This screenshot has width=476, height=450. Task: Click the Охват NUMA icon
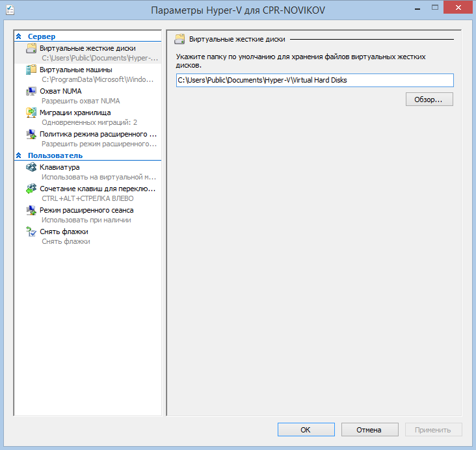pyautogui.click(x=31, y=92)
